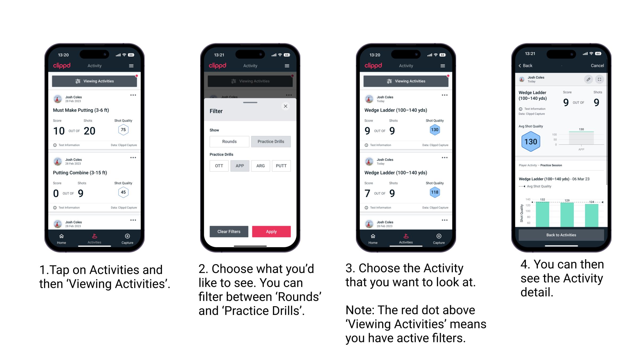Toggle the Rounds filter button
Image resolution: width=644 pixels, height=346 pixels.
pyautogui.click(x=229, y=142)
